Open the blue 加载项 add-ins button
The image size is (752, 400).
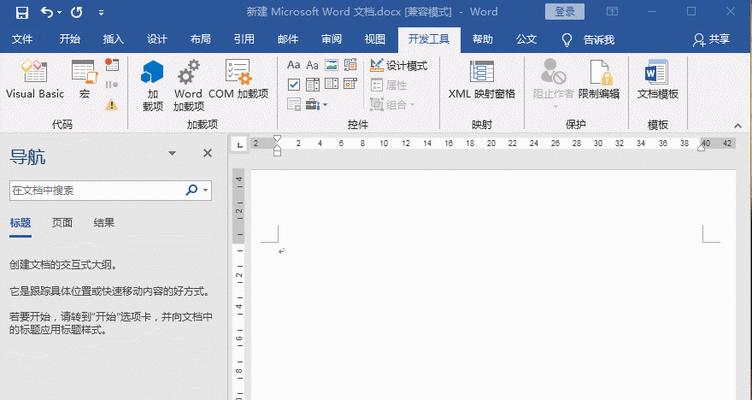153,85
